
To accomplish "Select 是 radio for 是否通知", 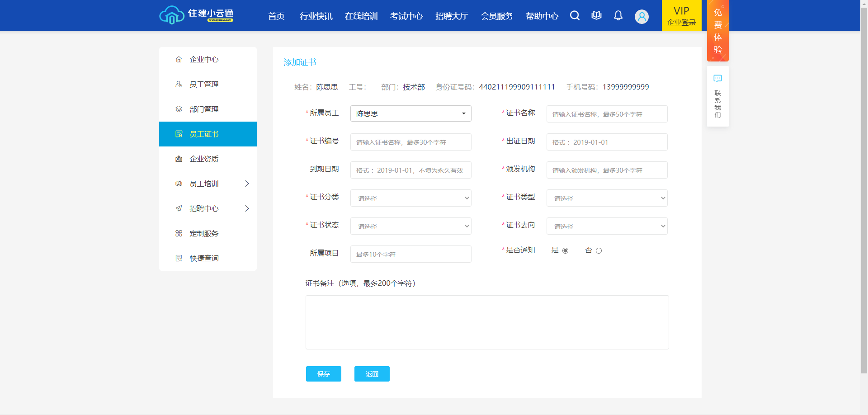I will 565,250.
